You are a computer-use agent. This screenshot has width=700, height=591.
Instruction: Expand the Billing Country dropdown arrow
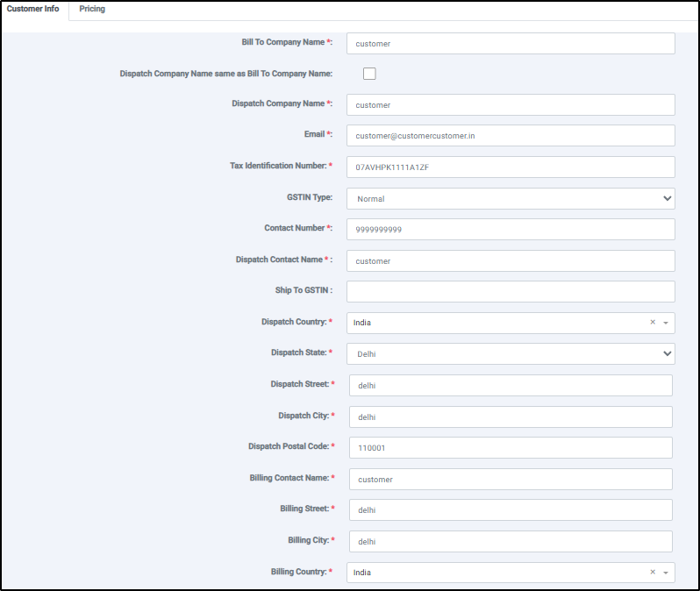tap(666, 573)
